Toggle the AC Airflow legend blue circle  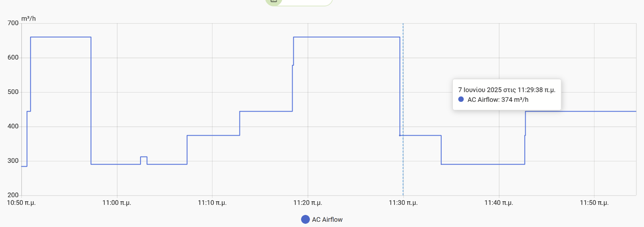point(305,219)
